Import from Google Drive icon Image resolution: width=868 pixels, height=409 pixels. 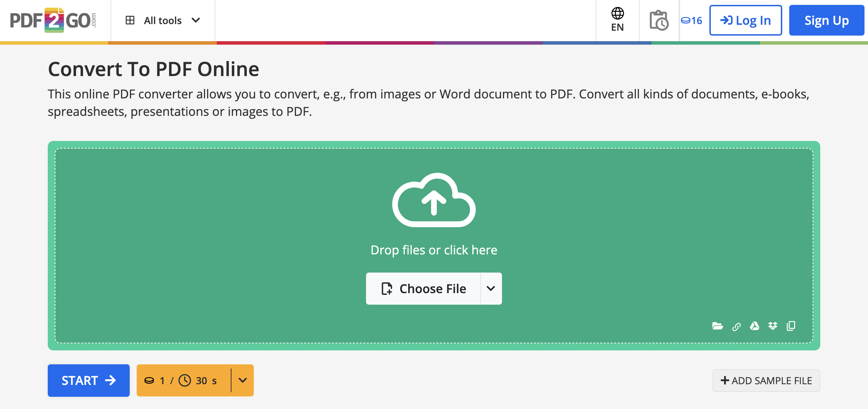[x=755, y=326]
